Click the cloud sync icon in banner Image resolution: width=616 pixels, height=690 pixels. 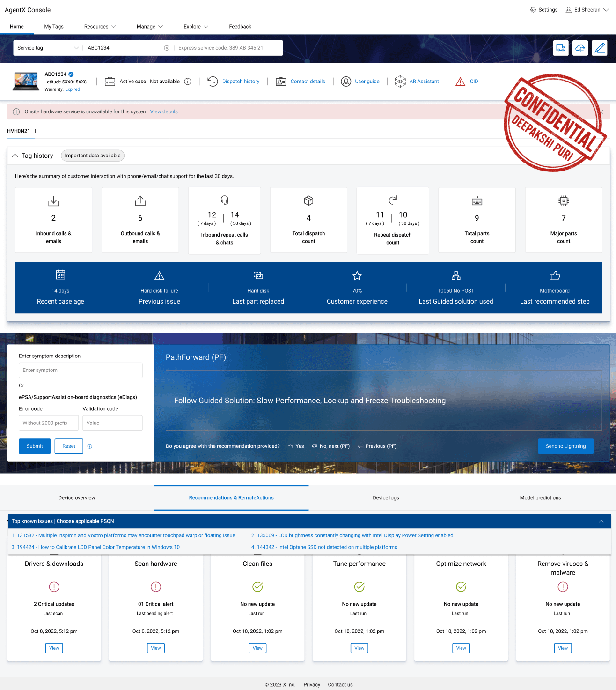click(x=580, y=48)
